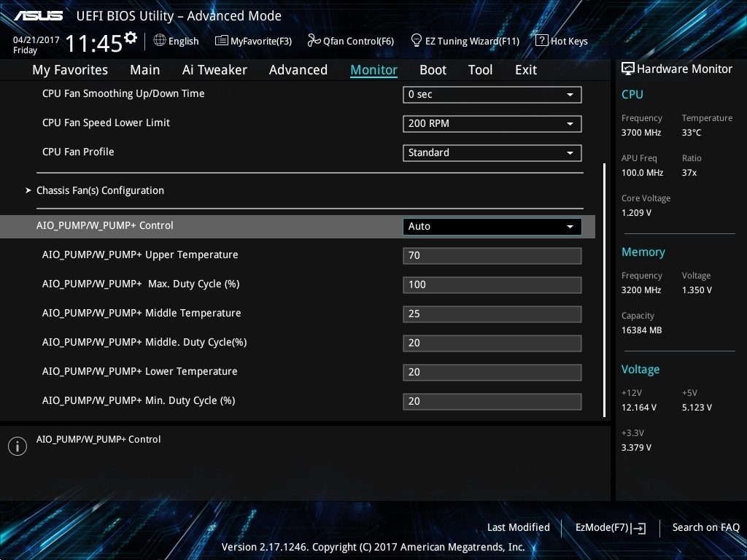Click Search on FAQ
747x560 pixels.
point(705,528)
